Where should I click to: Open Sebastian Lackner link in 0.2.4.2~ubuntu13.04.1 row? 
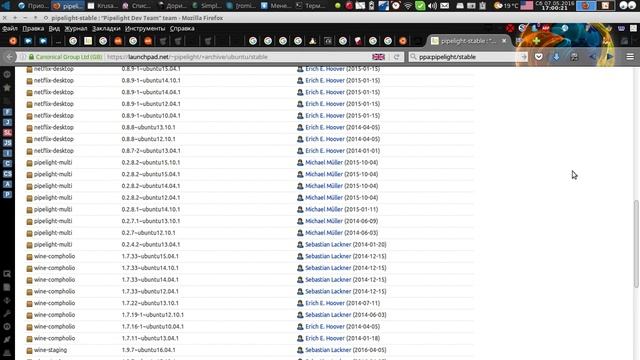pos(328,244)
